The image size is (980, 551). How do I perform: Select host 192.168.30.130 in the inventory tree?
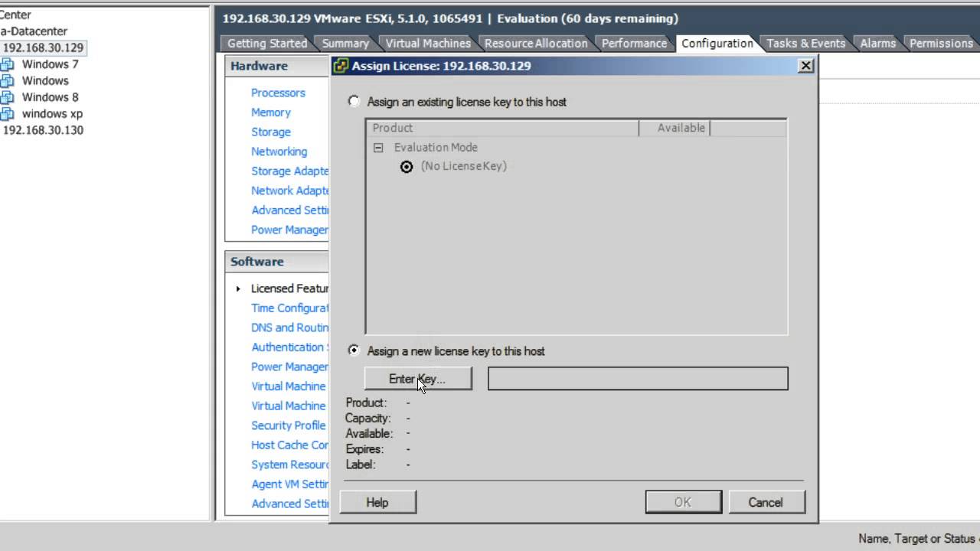pyautogui.click(x=43, y=130)
